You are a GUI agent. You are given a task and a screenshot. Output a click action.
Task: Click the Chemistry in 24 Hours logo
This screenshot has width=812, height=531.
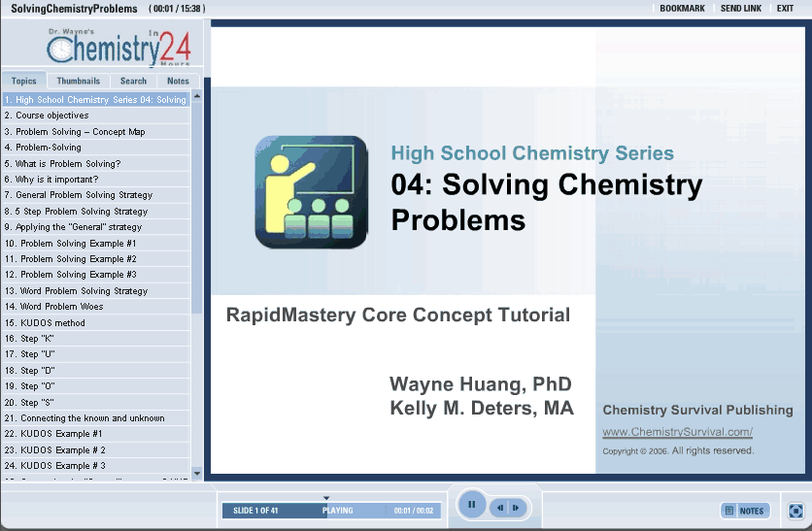[x=118, y=46]
